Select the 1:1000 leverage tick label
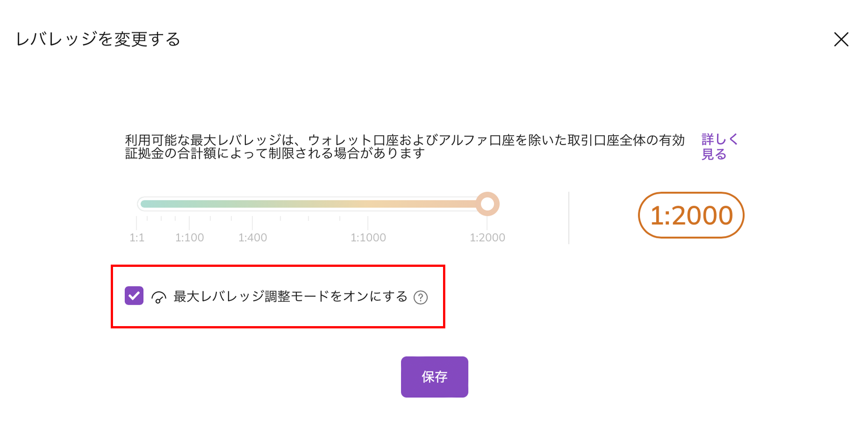This screenshot has width=868, height=427. click(x=368, y=237)
